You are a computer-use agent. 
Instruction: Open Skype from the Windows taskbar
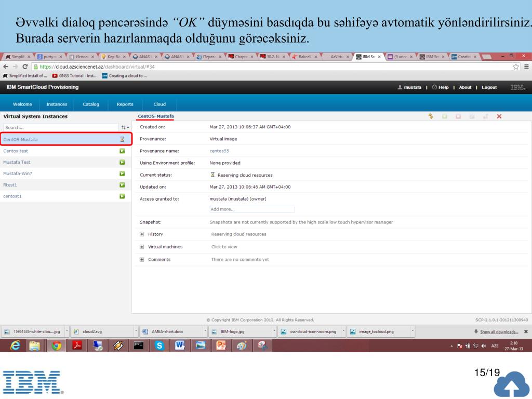[159, 345]
